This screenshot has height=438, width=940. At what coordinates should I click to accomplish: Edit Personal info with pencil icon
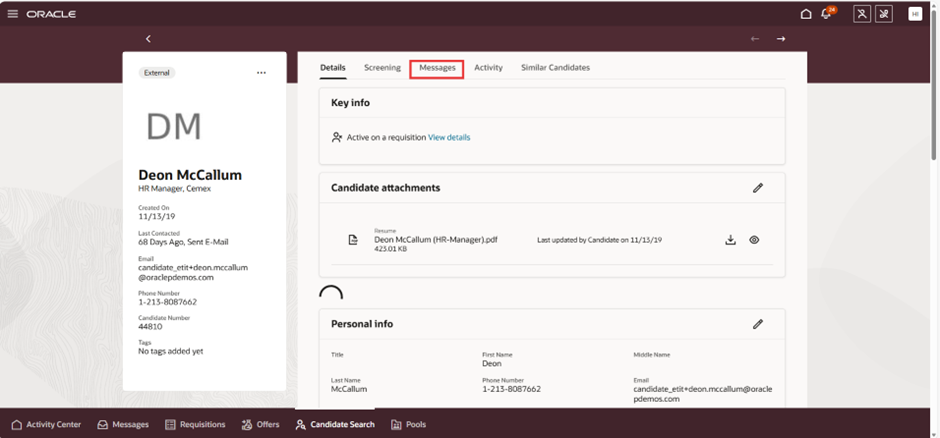[x=758, y=324]
